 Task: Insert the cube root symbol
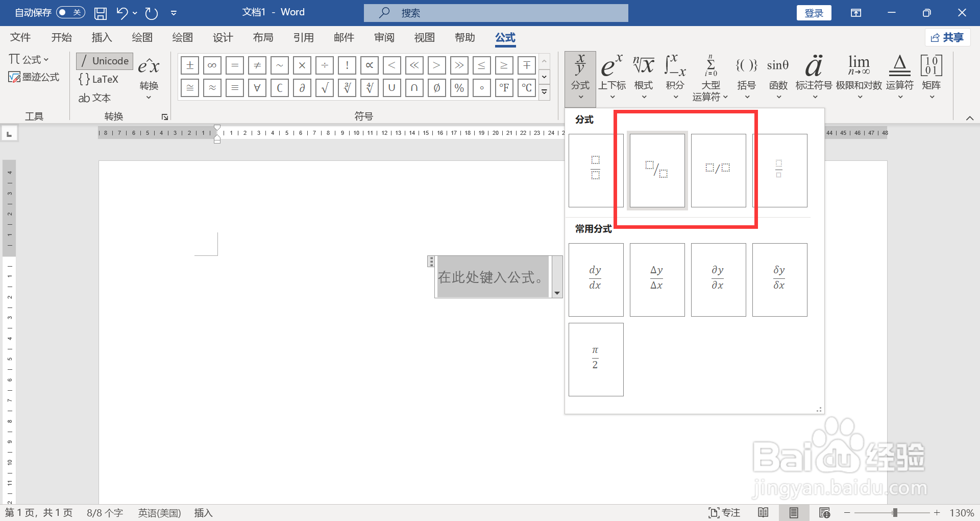(x=347, y=88)
